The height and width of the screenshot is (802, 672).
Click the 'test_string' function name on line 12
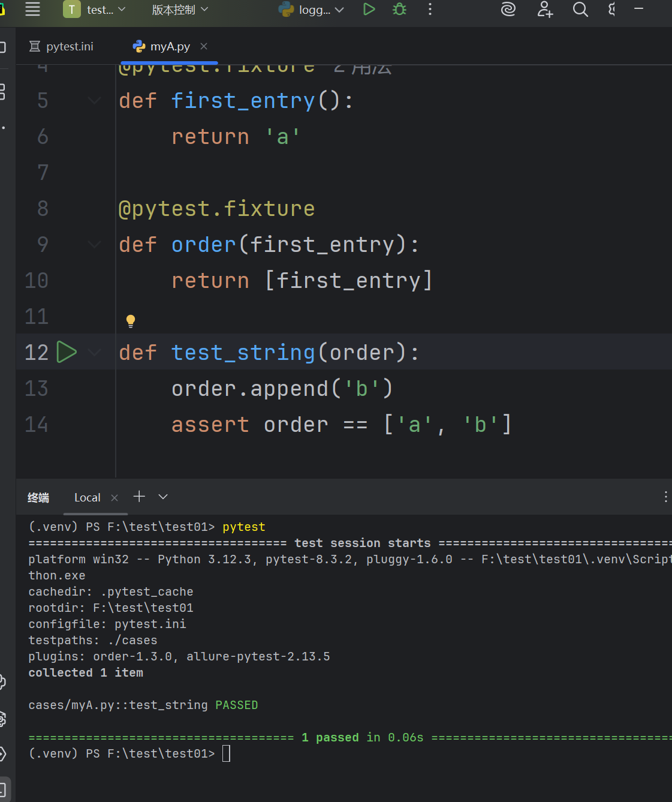coord(243,352)
